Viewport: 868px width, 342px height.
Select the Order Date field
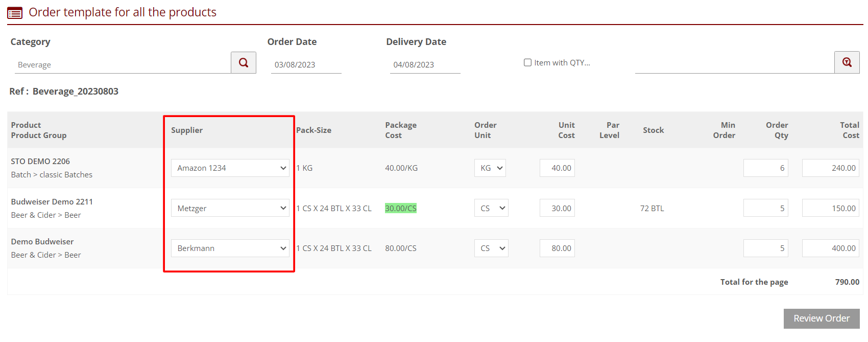(x=306, y=65)
